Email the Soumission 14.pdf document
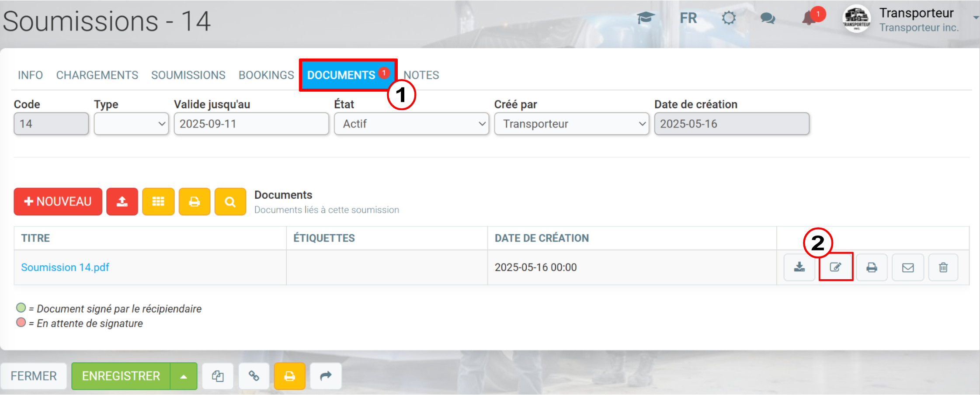980x395 pixels. click(908, 267)
